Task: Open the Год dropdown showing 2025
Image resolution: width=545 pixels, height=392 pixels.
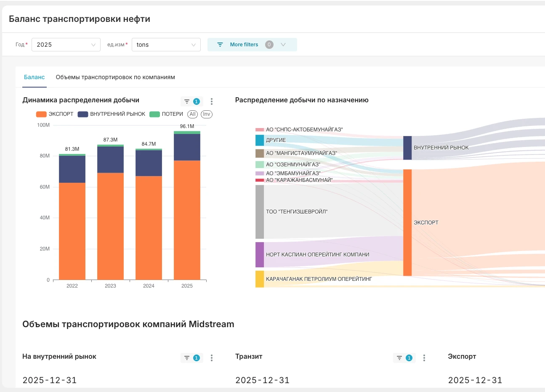Action: pyautogui.click(x=66, y=45)
